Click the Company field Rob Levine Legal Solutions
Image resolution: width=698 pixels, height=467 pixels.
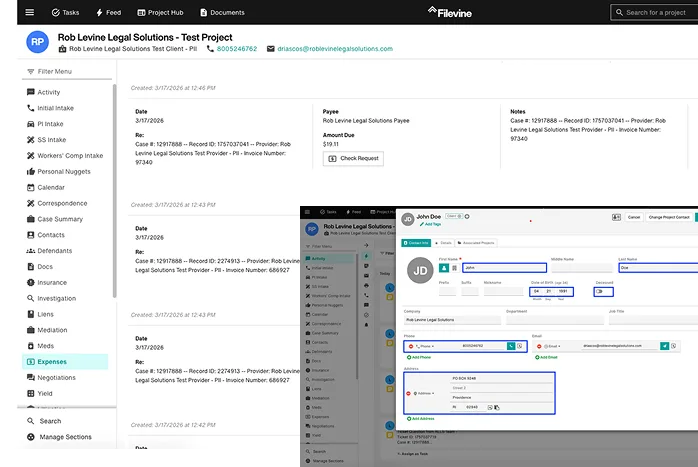(x=452, y=320)
